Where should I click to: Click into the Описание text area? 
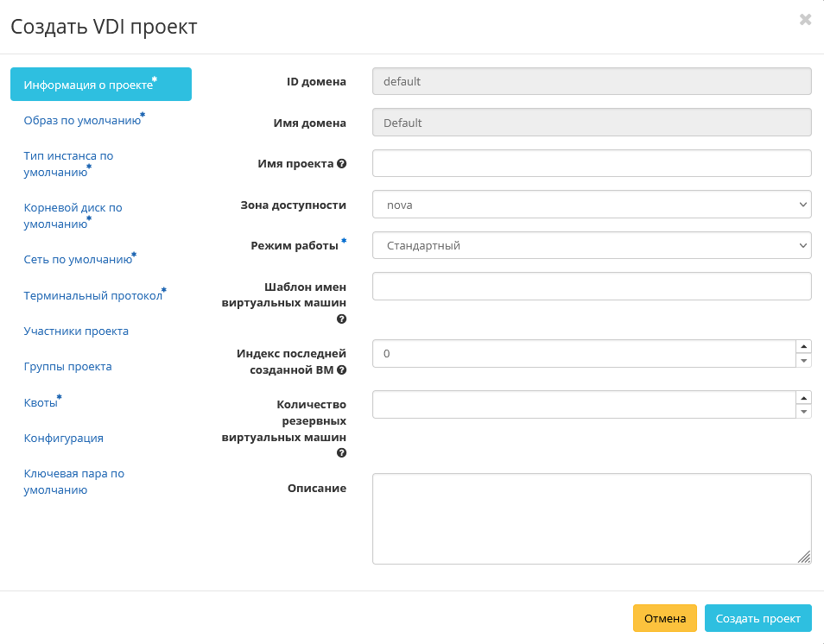[592, 518]
